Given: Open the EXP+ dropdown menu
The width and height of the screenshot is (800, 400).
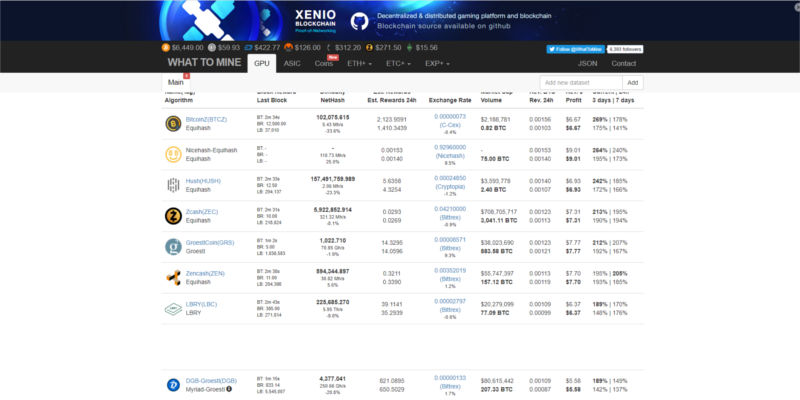Looking at the screenshot, I should pos(437,63).
